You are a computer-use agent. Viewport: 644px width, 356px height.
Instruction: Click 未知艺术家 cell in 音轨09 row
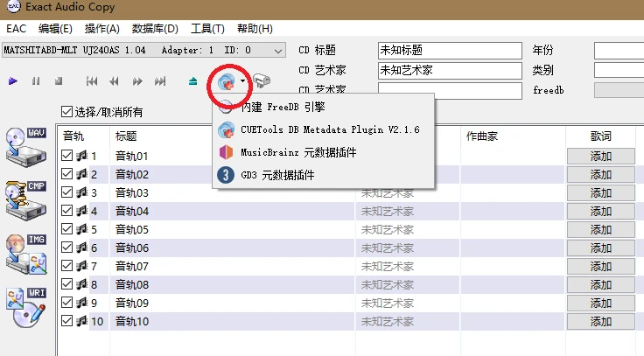point(388,303)
